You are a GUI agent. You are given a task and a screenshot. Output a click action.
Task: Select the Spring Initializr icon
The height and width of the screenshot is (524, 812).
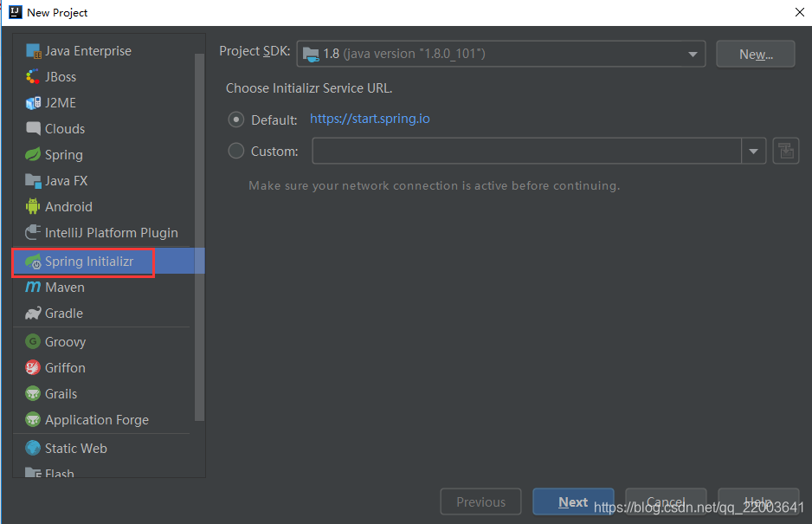click(33, 262)
